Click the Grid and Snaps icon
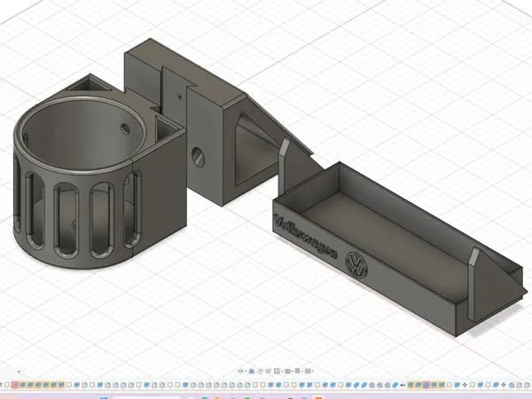532x399 pixels. pyautogui.click(x=297, y=371)
